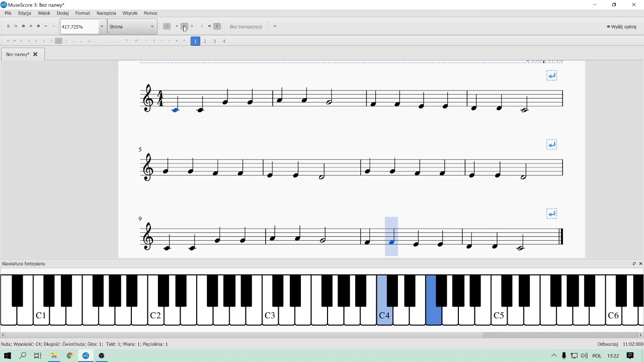644x362 pixels.
Task: Open the Plik menu
Action: [x=8, y=13]
